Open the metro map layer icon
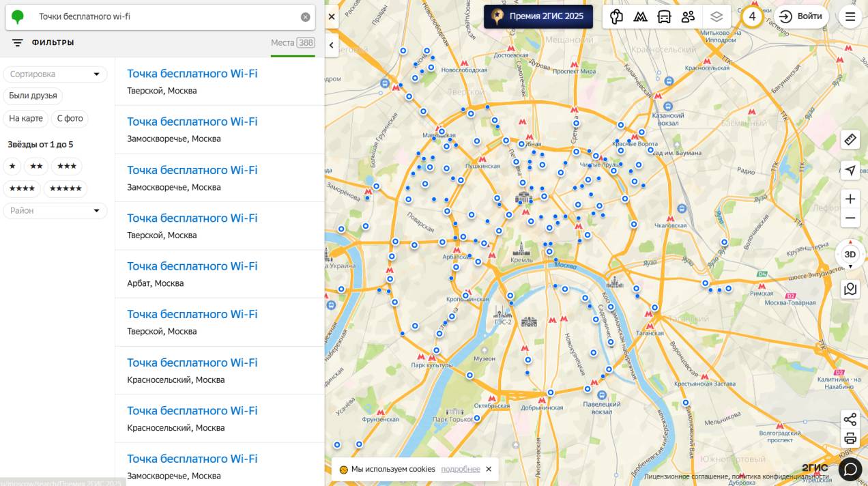Image resolution: width=868 pixels, height=486 pixels. click(640, 17)
